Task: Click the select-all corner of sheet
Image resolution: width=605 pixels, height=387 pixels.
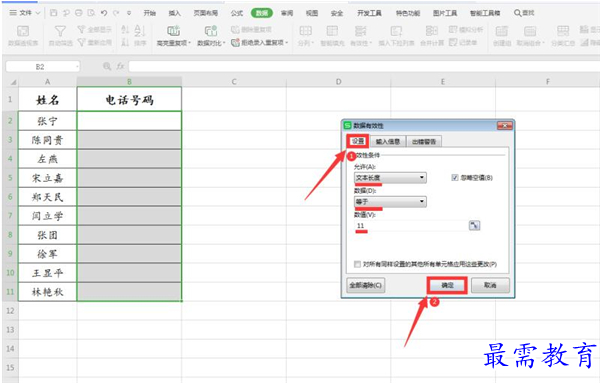Action: (x=12, y=82)
